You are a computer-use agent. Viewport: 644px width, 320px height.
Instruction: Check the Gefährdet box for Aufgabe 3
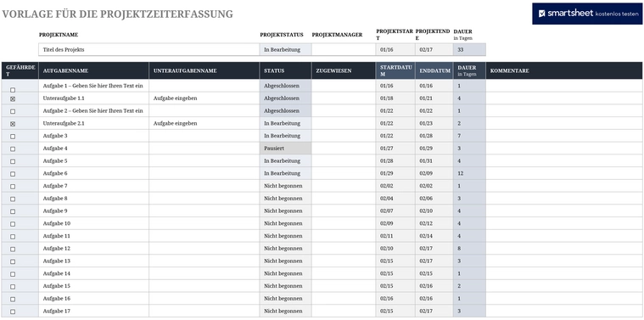pyautogui.click(x=13, y=137)
